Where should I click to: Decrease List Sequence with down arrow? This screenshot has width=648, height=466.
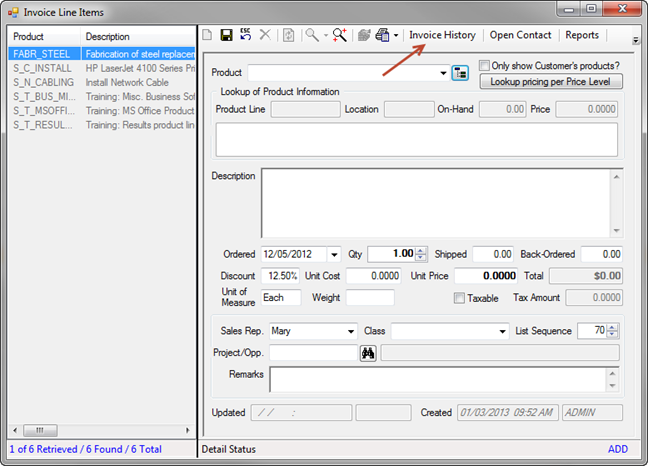tap(612, 334)
